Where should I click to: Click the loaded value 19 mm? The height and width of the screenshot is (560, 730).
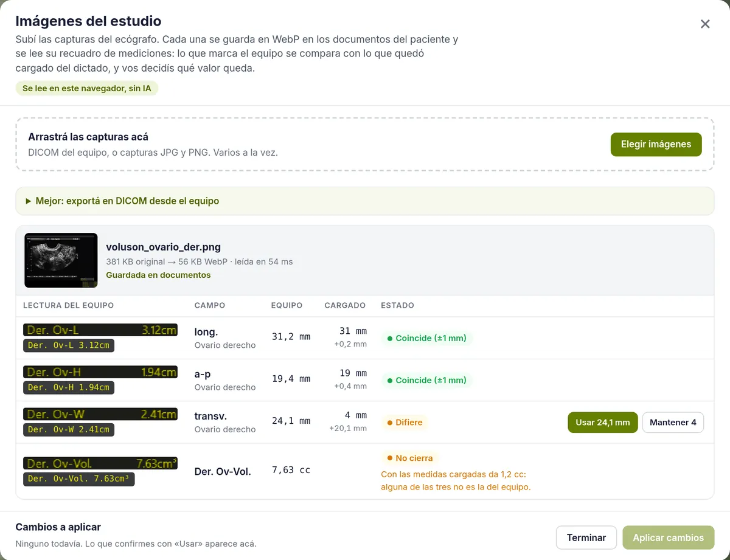(x=353, y=373)
